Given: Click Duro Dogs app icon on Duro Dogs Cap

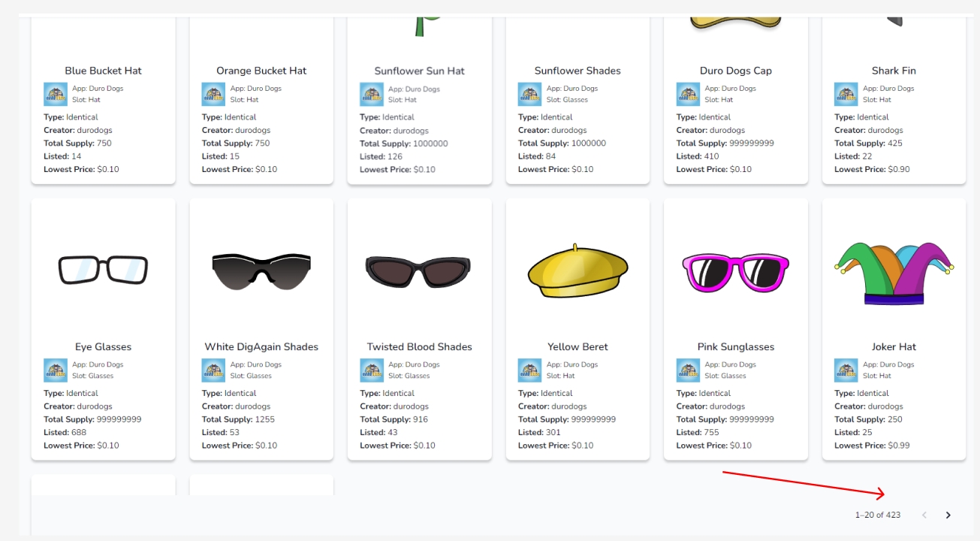Looking at the screenshot, I should click(x=688, y=94).
